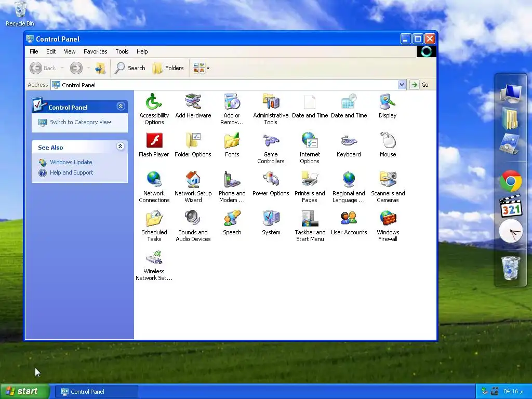The image size is (532, 399).
Task: Select Control Panel taskbar button
Action: pos(96,392)
